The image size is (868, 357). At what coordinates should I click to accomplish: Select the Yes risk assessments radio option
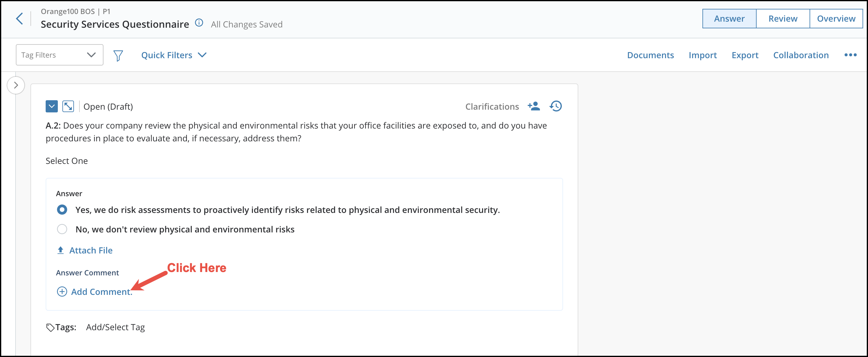[62, 210]
